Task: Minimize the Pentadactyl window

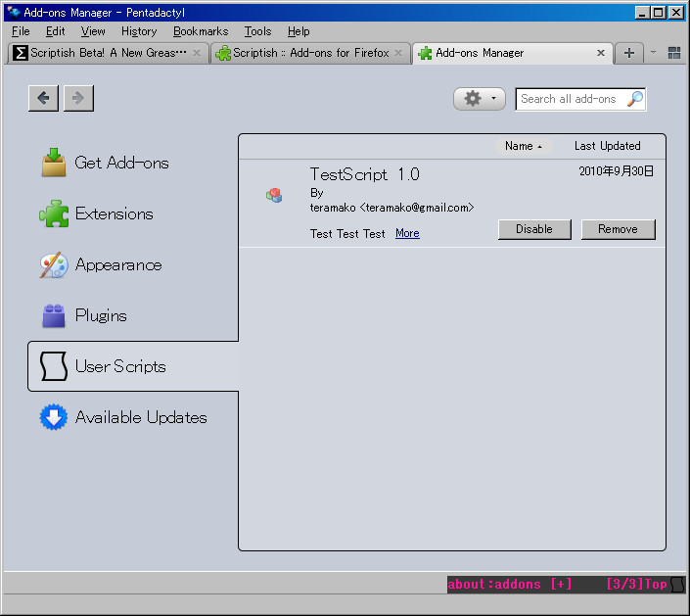Action: pos(642,13)
